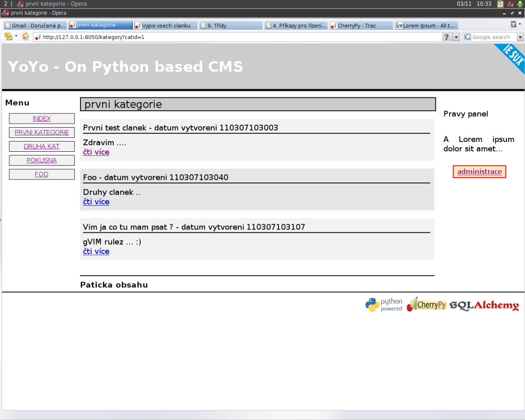This screenshot has height=420, width=525.
Task: Open the closed tabs trash can icon
Action: [x=513, y=25]
